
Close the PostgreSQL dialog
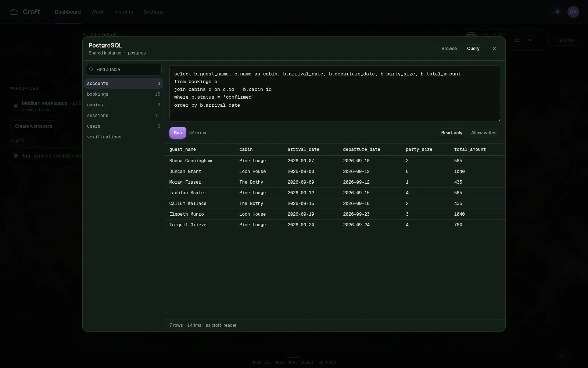pos(494,49)
